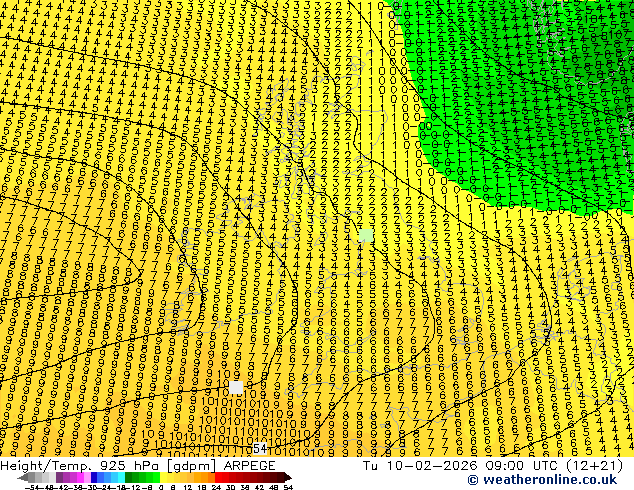
Task: Click the dark purple minus-42 legend swatch
Action: pyautogui.click(x=59, y=477)
